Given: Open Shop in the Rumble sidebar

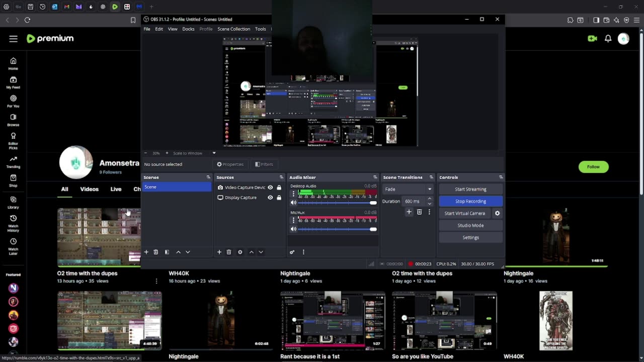Looking at the screenshot, I should (13, 180).
